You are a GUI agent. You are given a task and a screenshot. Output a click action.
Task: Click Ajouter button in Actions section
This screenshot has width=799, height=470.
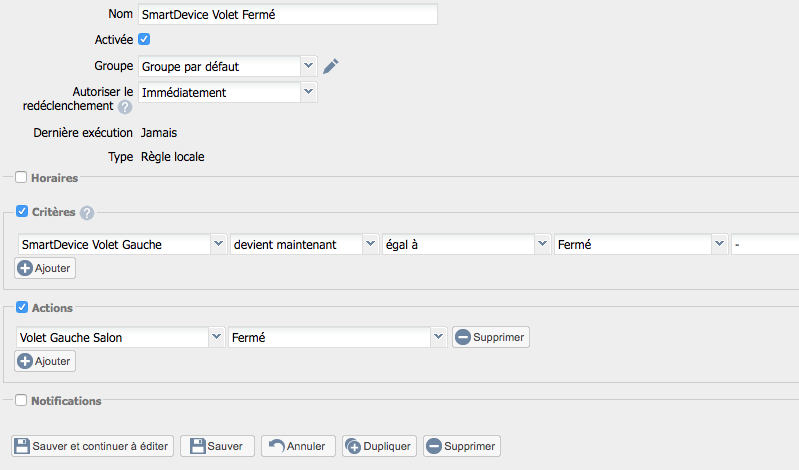45,361
